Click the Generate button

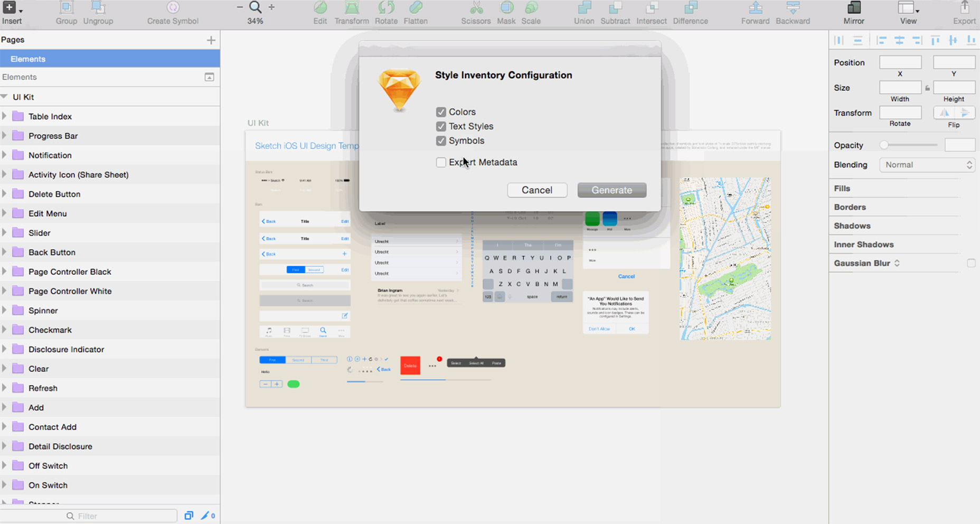611,190
